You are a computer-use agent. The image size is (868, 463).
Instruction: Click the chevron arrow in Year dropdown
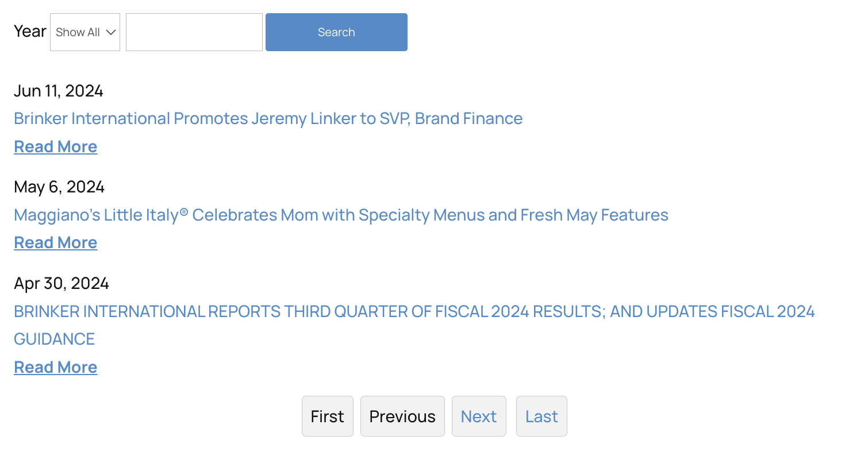pos(111,32)
